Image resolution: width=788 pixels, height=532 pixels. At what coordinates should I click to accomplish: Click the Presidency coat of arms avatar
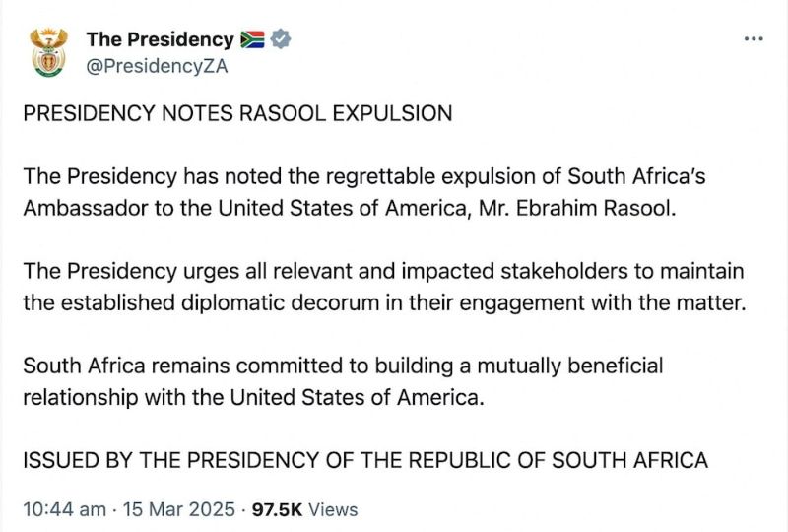pos(48,52)
